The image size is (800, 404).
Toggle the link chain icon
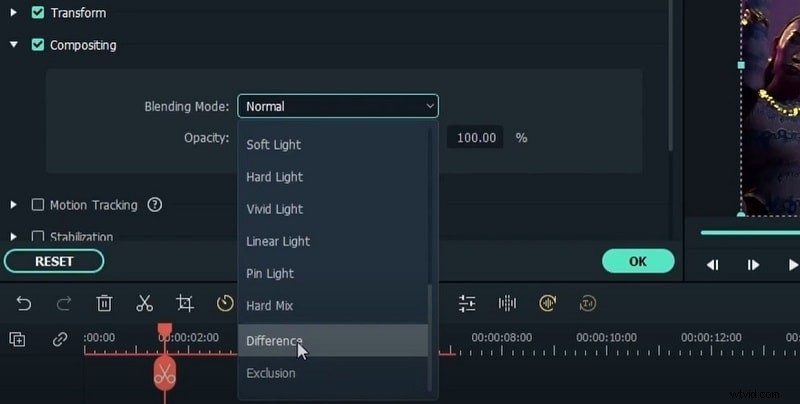[x=60, y=339]
